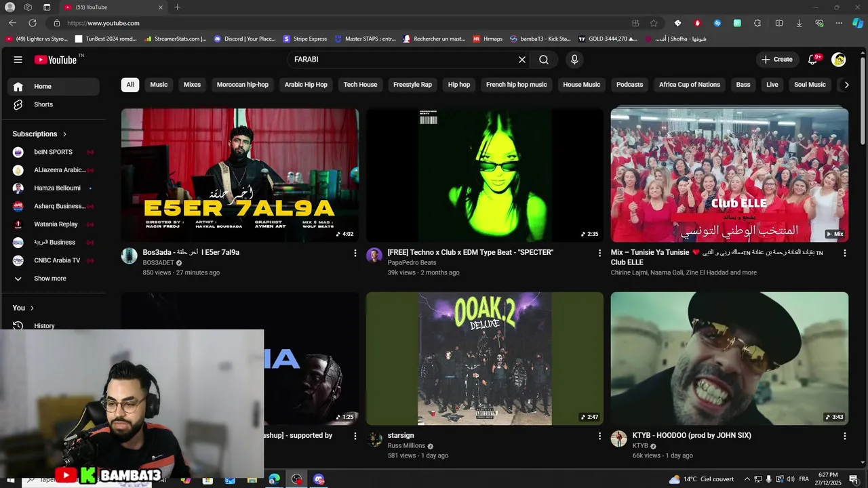Open more options for Bos3ada video
Screen dimensions: 868x488
[x=355, y=253]
